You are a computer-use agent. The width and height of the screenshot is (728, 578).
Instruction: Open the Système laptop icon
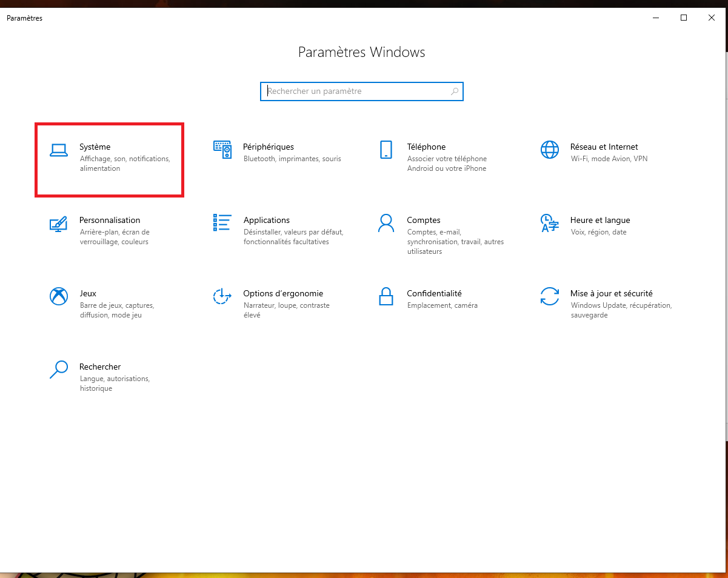[x=59, y=150]
